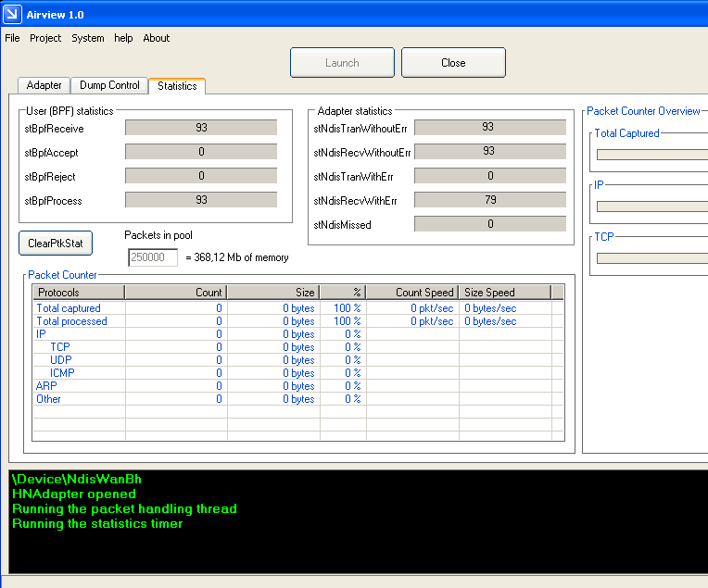Click the Total Captured progress bar
This screenshot has height=588, width=708.
coord(651,155)
